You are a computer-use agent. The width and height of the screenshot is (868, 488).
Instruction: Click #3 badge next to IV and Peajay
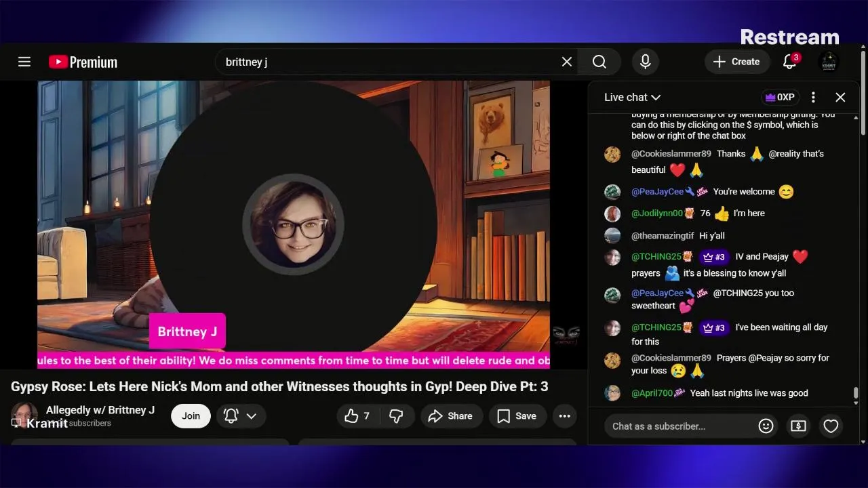tap(714, 257)
